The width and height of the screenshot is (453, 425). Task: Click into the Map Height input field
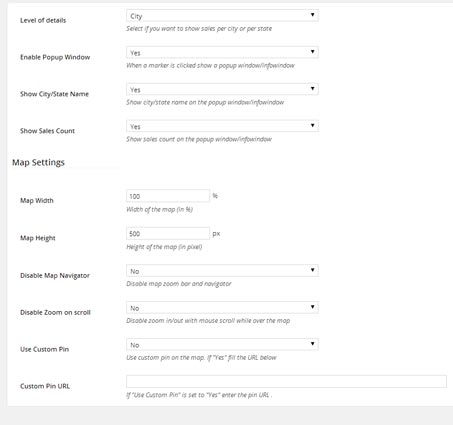[x=168, y=233]
